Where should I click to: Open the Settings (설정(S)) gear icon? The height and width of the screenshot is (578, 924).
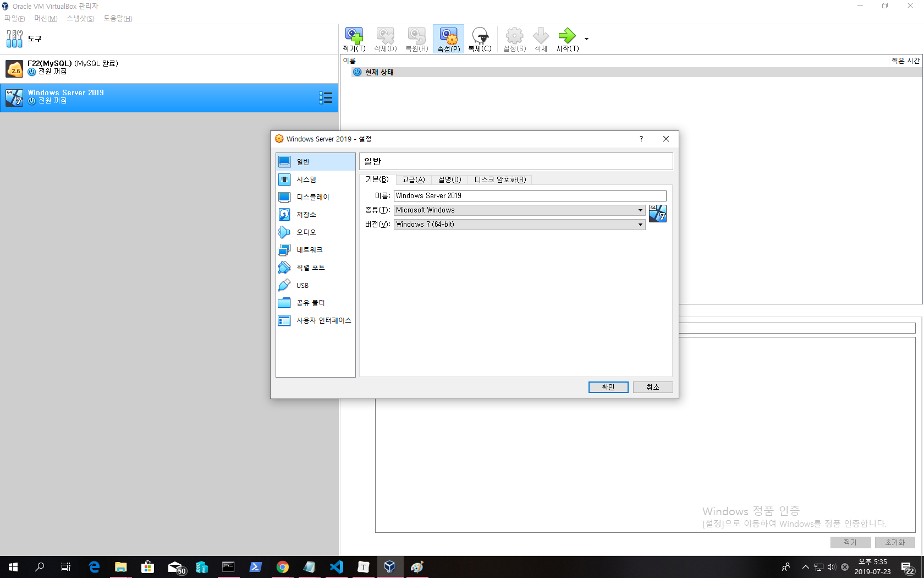tap(514, 39)
